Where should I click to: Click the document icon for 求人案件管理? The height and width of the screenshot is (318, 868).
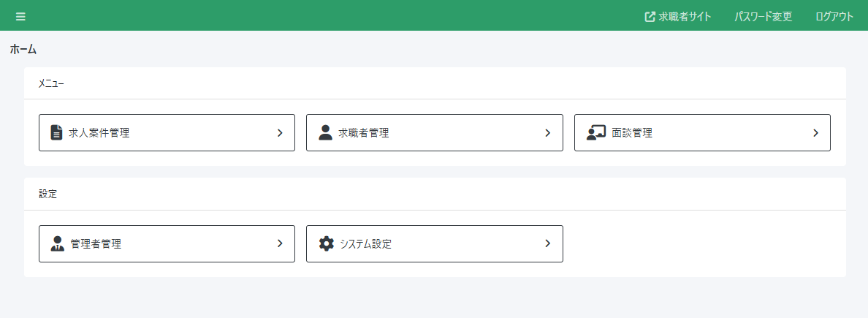pyautogui.click(x=56, y=132)
